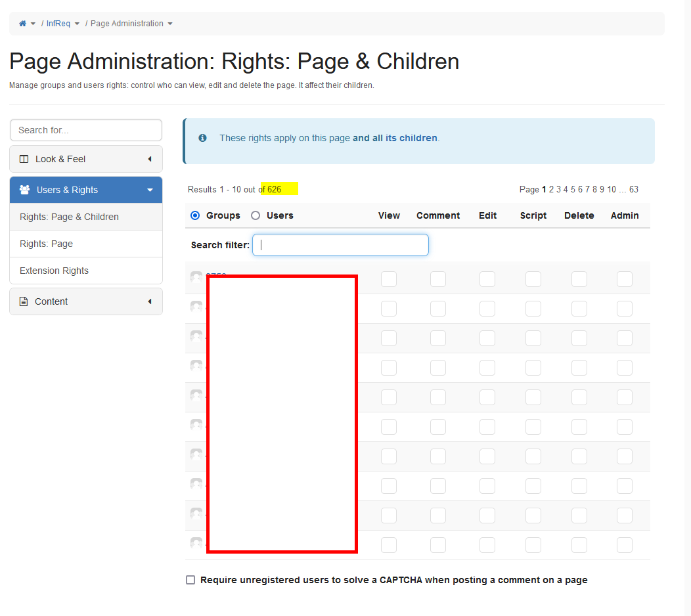
Task: Click the Content document icon
Action: tap(24, 301)
